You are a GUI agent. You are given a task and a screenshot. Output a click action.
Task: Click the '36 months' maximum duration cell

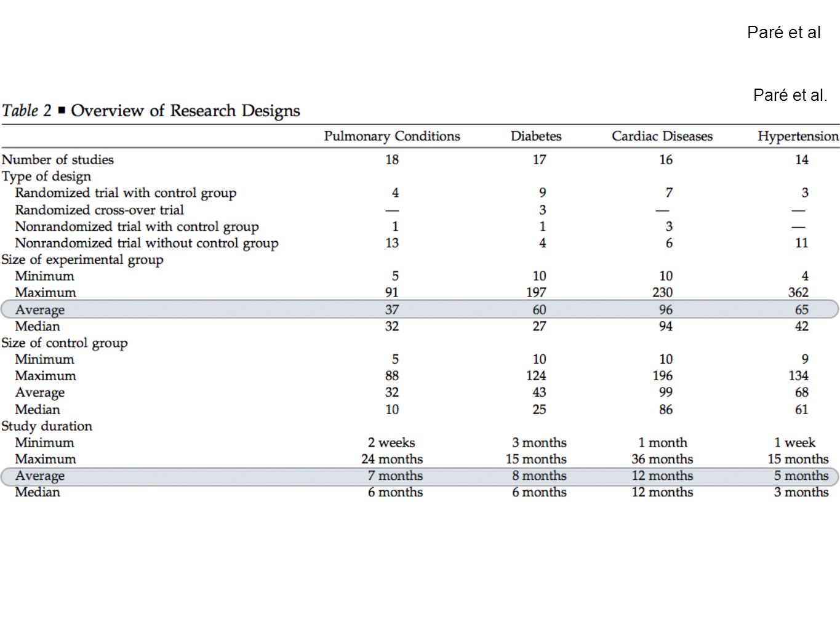click(x=662, y=459)
